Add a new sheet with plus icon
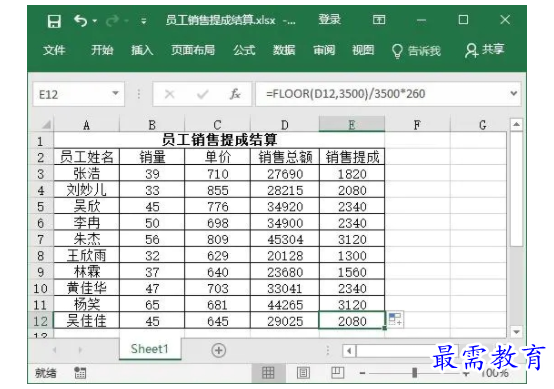 point(218,350)
